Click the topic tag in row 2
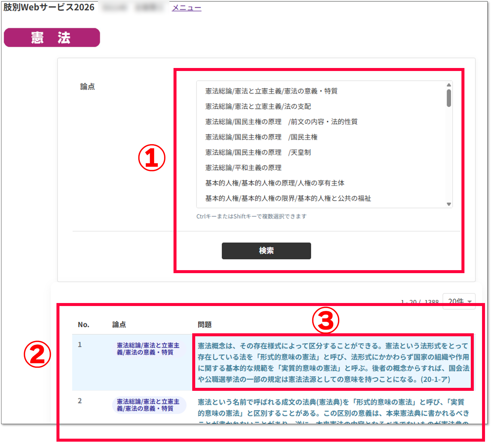The height and width of the screenshot is (448, 491). click(x=148, y=405)
